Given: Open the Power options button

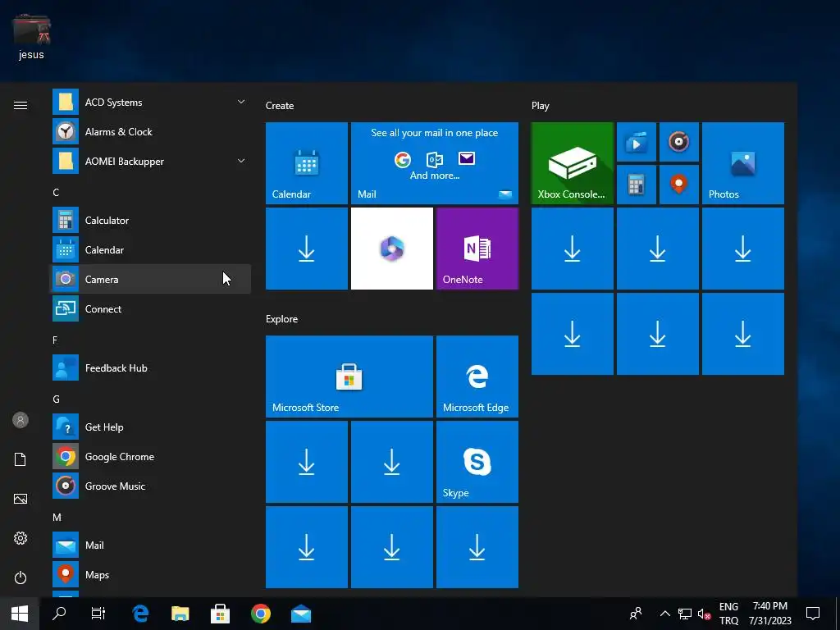Looking at the screenshot, I should coord(21,577).
